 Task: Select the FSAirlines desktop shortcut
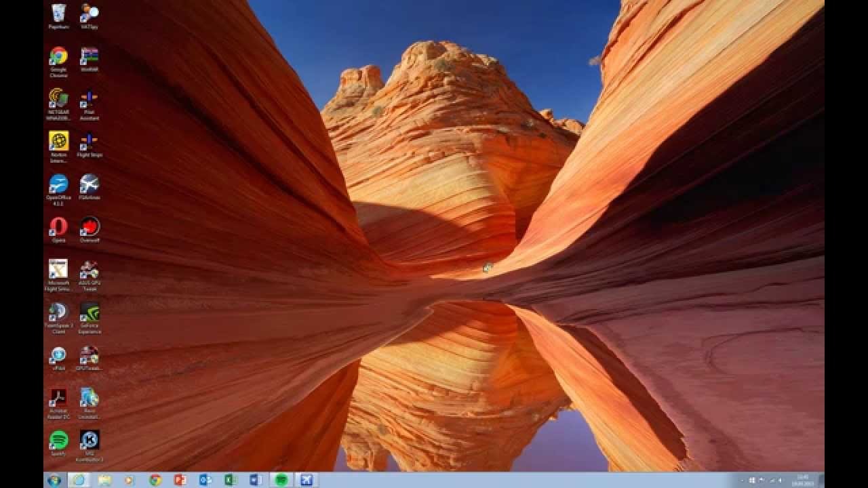tap(89, 187)
